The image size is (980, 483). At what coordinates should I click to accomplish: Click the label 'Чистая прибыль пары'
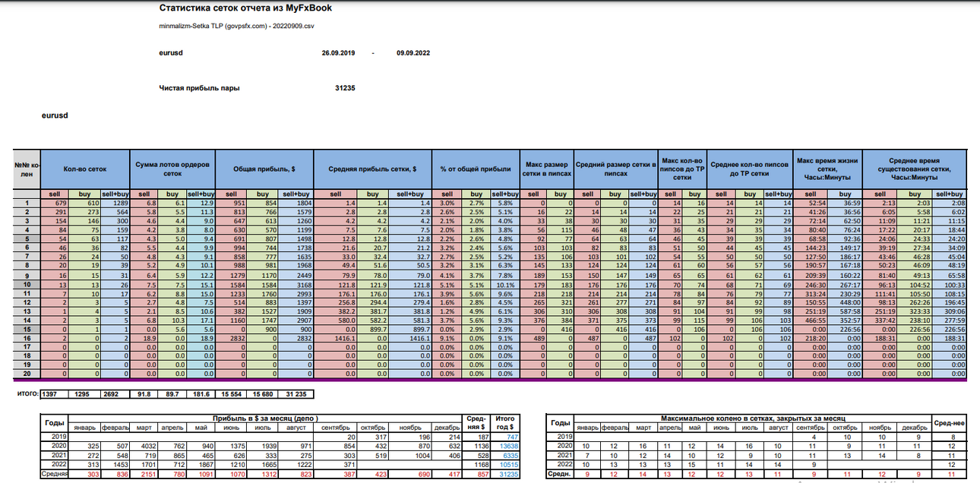(199, 88)
